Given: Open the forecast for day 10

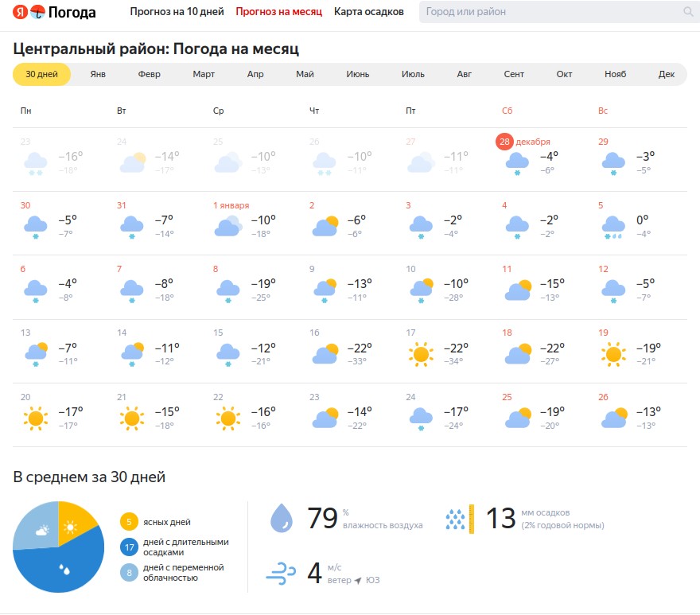Looking at the screenshot, I should 446,287.
